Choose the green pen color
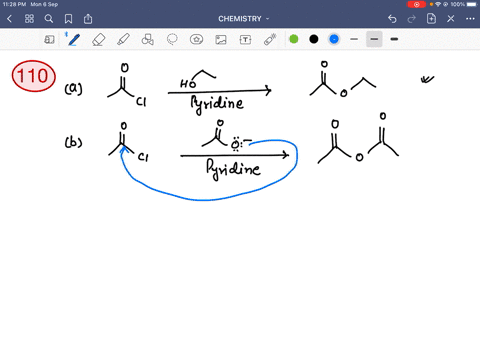The width and height of the screenshot is (480, 360). point(294,39)
